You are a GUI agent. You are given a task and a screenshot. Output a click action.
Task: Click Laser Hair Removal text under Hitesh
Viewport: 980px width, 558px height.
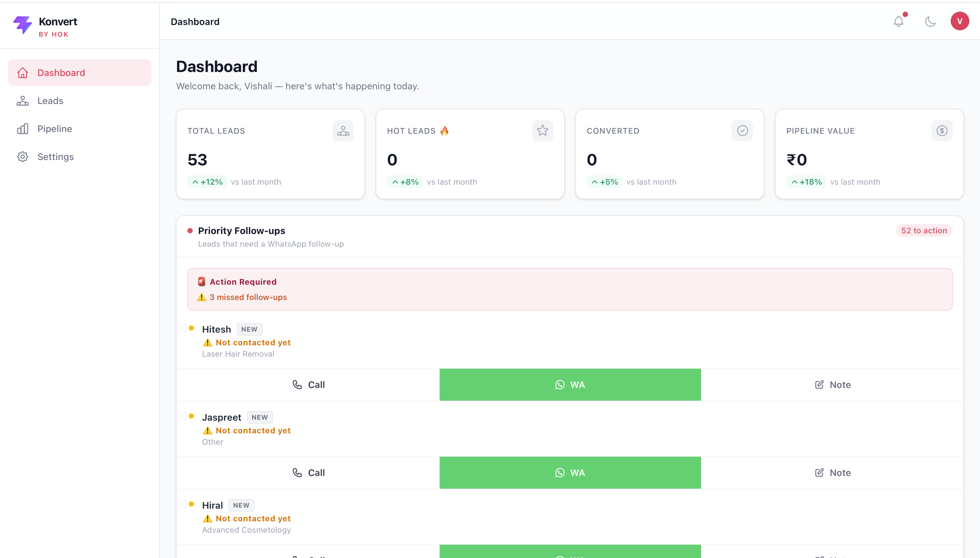tap(238, 354)
